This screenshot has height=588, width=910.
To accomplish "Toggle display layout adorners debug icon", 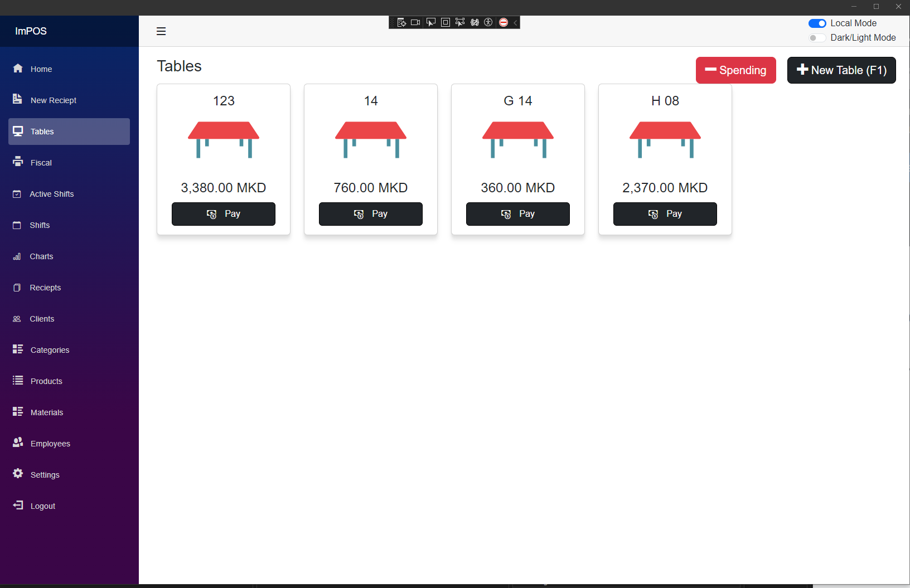I will (446, 22).
